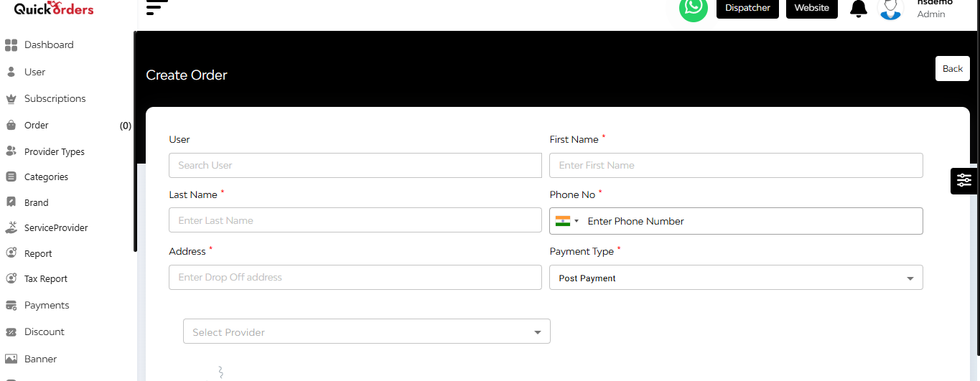Click the Dispatcher button
The image size is (980, 381).
coord(747,8)
